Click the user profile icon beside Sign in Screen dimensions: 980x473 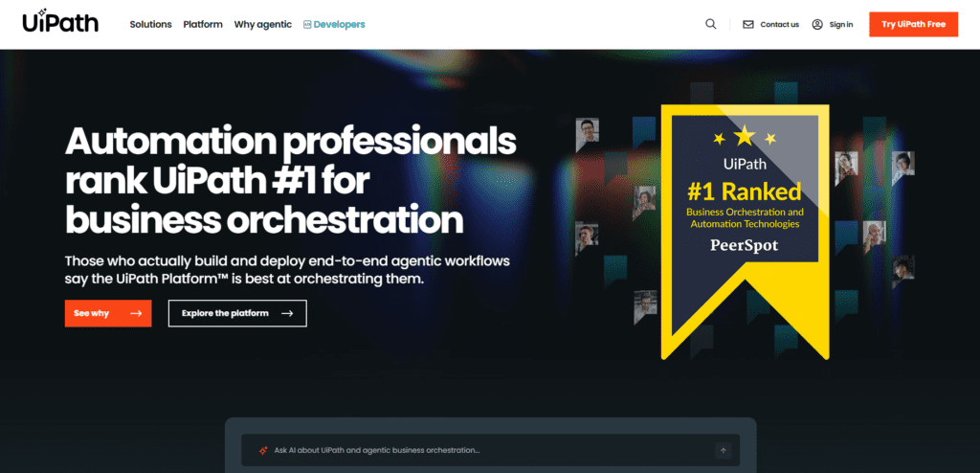817,24
